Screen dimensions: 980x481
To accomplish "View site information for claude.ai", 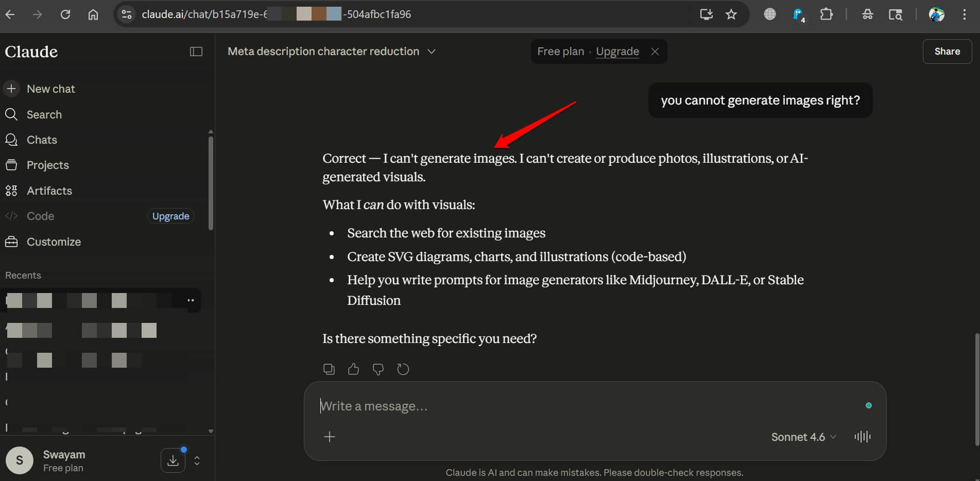I will 127,14.
